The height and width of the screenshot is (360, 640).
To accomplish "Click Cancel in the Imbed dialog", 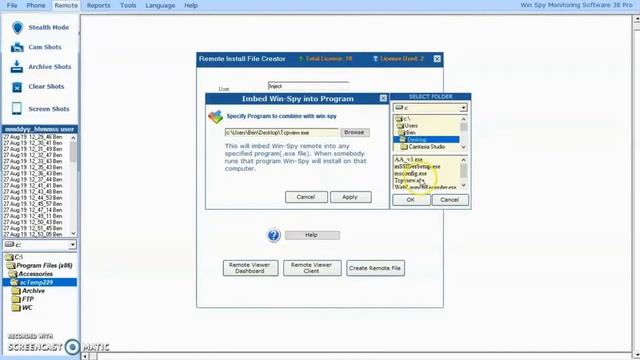I will click(306, 197).
